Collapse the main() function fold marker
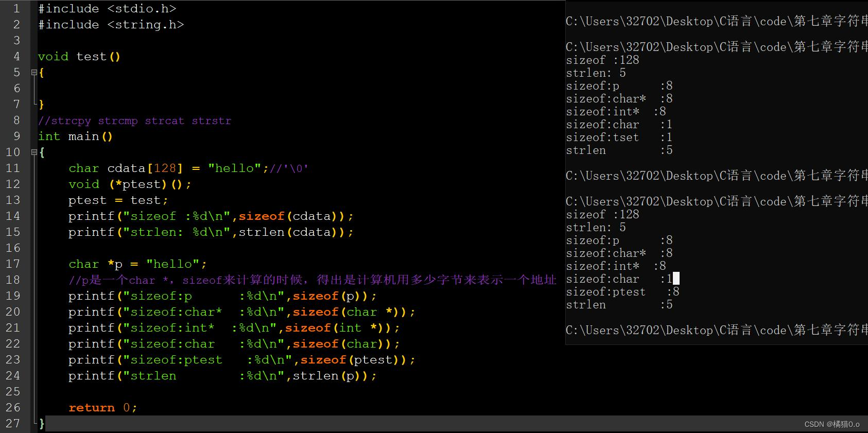Screen dimensions: 868x433 point(34,152)
